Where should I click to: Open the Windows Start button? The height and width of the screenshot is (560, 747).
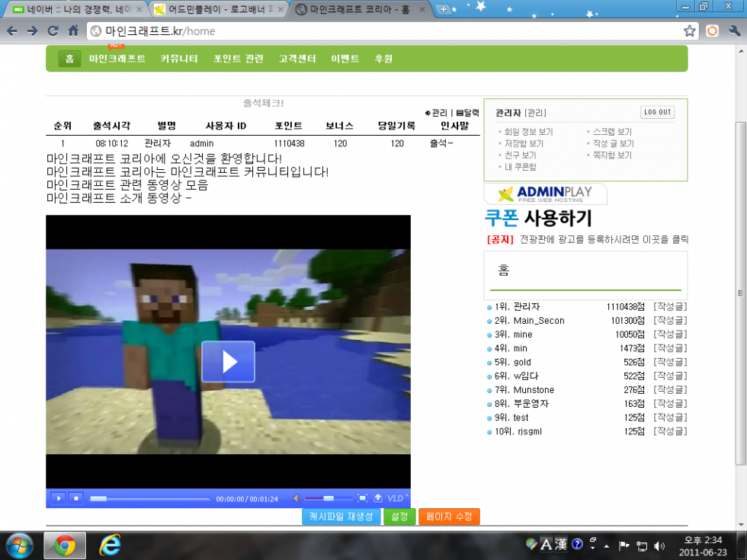point(19,546)
